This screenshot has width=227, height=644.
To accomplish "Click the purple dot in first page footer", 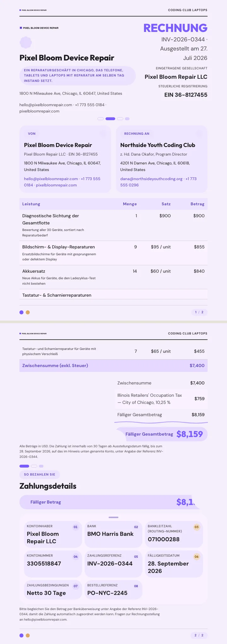I will click(21, 312).
